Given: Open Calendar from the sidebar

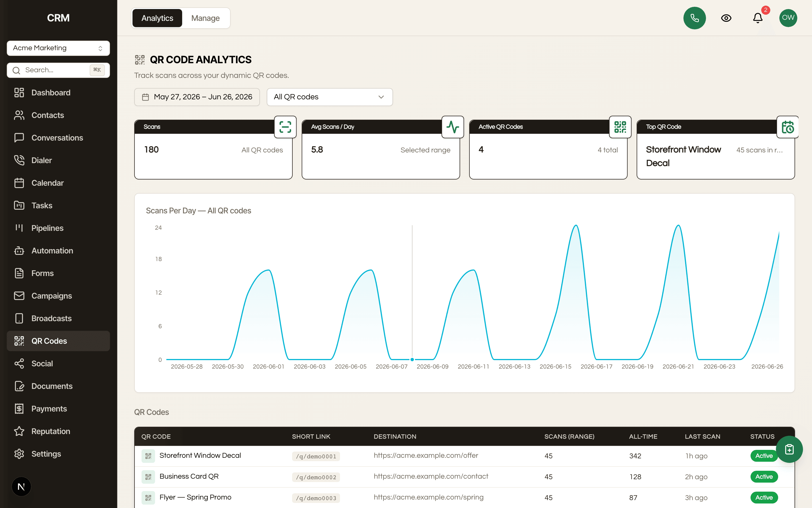Looking at the screenshot, I should pyautogui.click(x=58, y=183).
